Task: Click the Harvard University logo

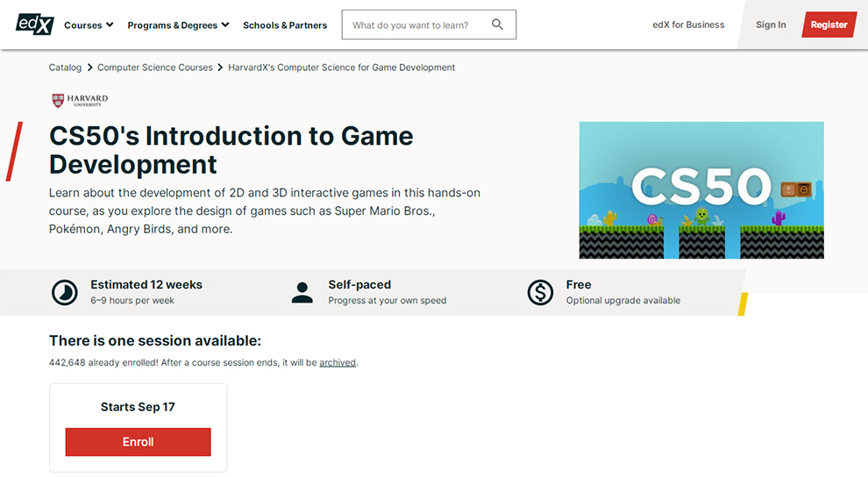Action: coord(80,100)
